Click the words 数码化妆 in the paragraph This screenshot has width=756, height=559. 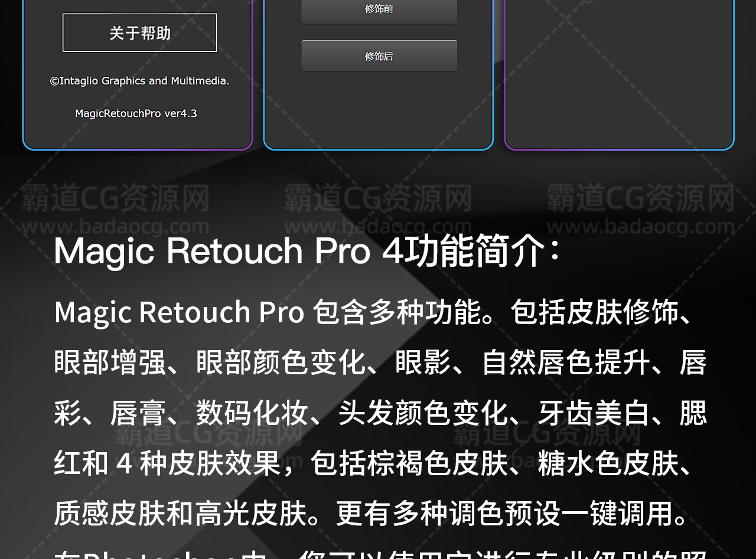[253, 413]
